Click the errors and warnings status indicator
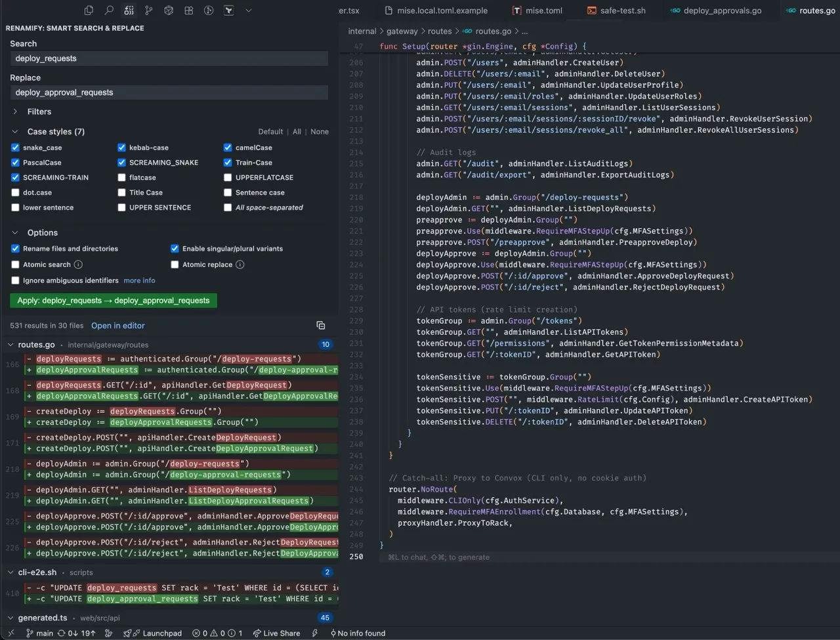 coord(217,633)
